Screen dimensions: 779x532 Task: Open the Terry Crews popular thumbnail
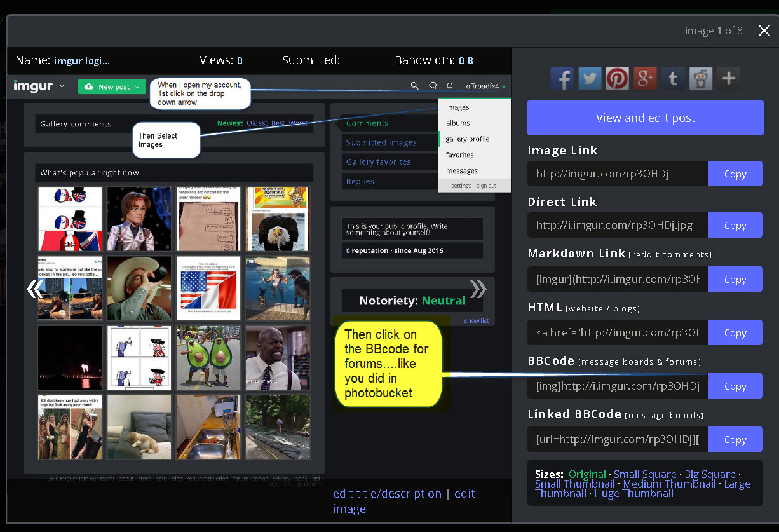point(278,357)
